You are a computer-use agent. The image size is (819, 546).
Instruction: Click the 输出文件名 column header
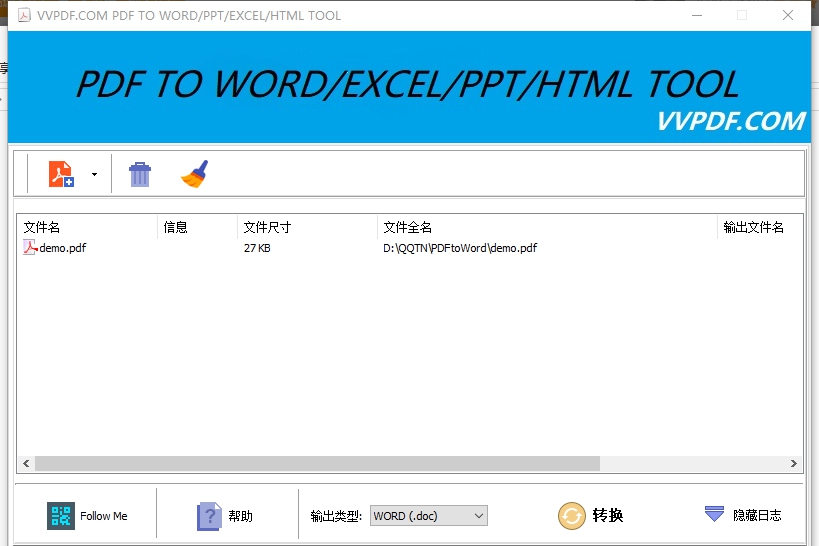[x=760, y=227]
